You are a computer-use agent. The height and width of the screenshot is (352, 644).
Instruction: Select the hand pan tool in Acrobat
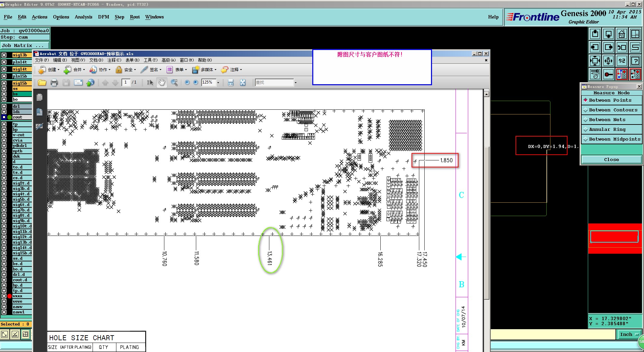(x=162, y=83)
